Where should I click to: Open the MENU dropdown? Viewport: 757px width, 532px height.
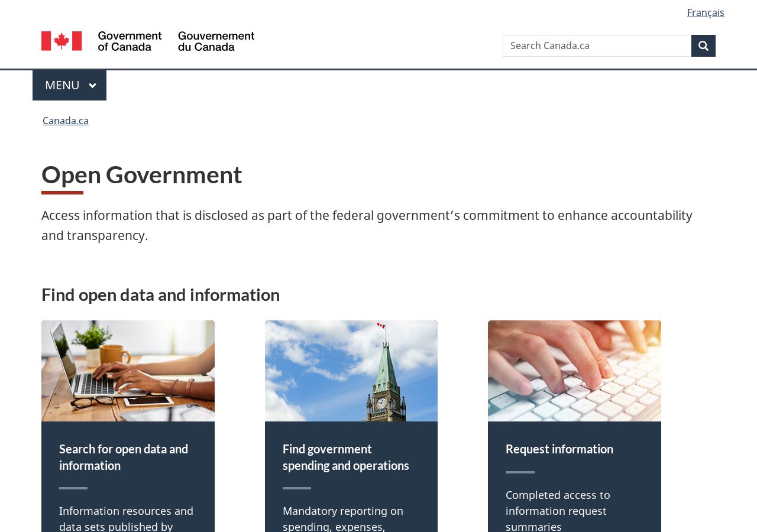pos(69,85)
